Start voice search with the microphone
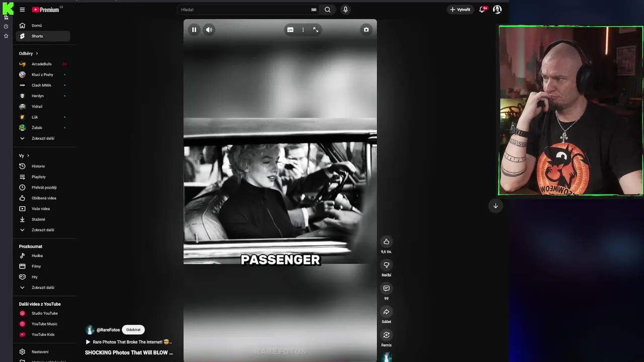Screen dimensions: 644x362 tap(345, 10)
